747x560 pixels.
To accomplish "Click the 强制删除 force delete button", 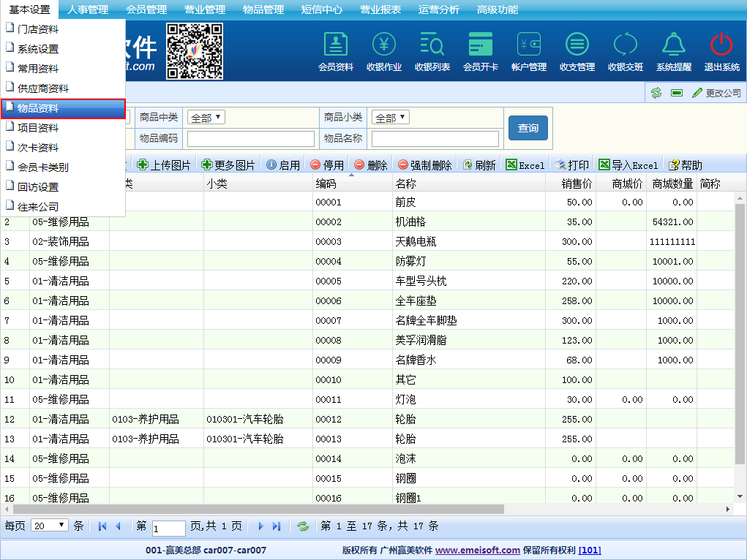I will 424,165.
